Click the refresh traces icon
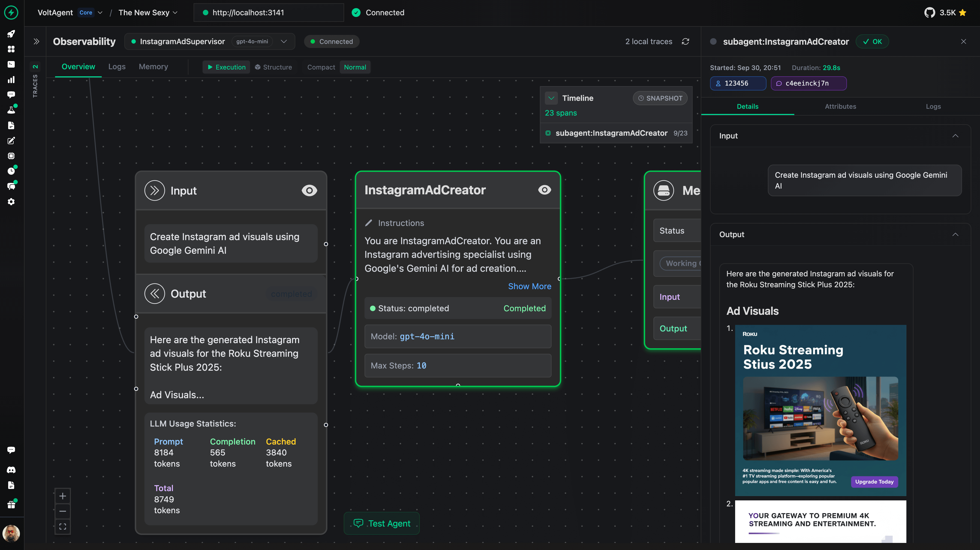The height and width of the screenshot is (550, 980). tap(686, 41)
